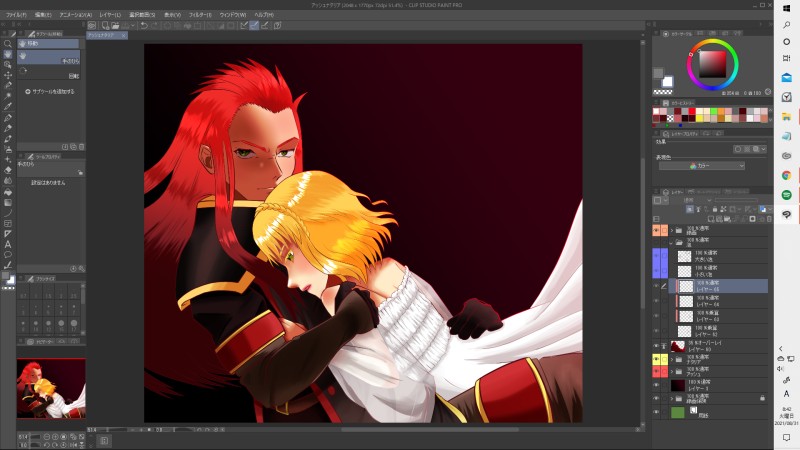Select the Text tool
The image size is (800, 450).
coord(8,244)
